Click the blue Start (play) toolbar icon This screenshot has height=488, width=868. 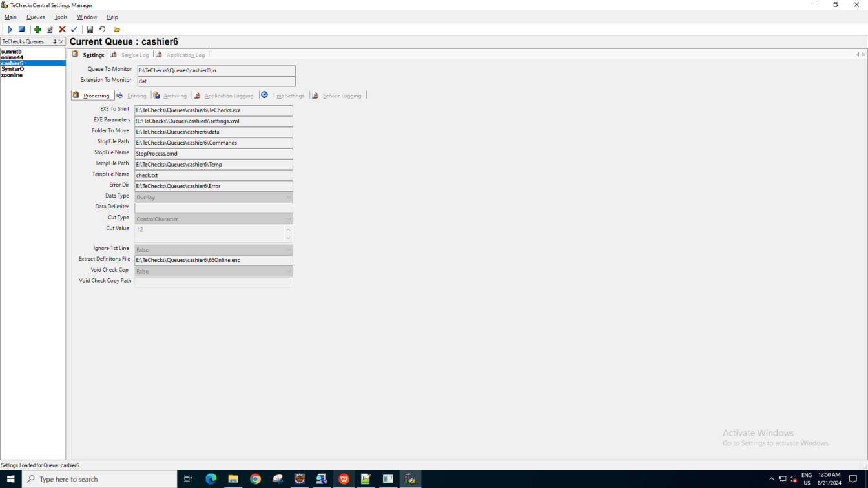tap(10, 30)
